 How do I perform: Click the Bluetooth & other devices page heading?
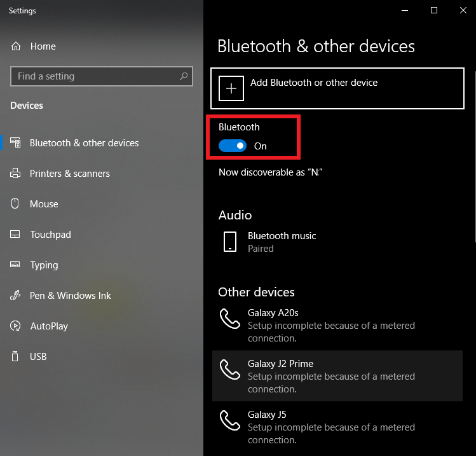coord(316,46)
